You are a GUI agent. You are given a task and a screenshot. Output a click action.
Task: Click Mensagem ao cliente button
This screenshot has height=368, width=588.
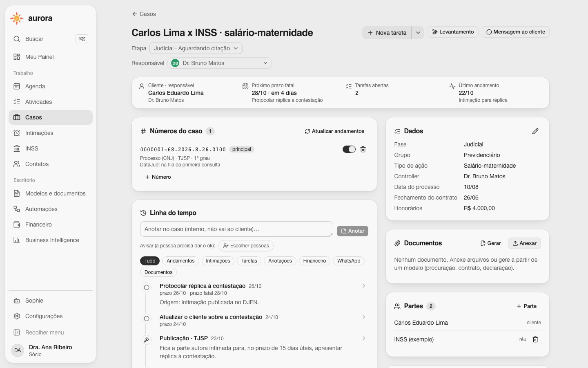(516, 32)
